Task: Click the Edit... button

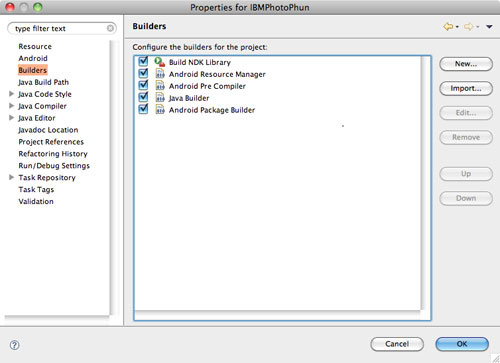Action: coord(466,113)
